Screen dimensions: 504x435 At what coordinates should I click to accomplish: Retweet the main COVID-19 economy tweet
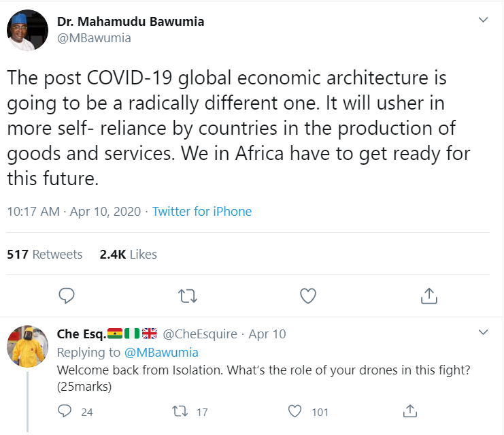click(x=187, y=295)
